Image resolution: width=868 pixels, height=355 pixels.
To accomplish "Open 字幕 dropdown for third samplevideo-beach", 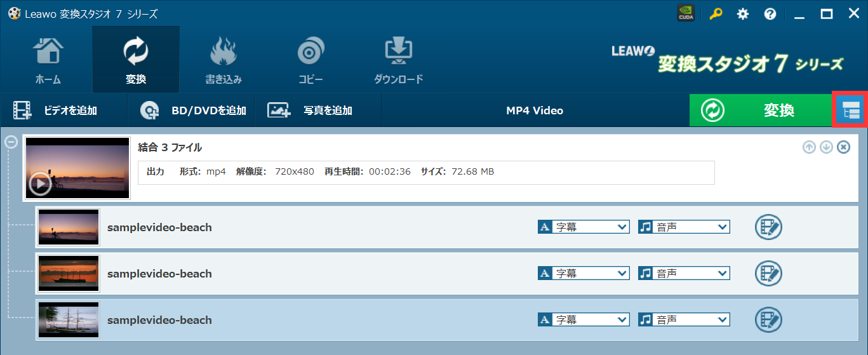I will pyautogui.click(x=584, y=319).
